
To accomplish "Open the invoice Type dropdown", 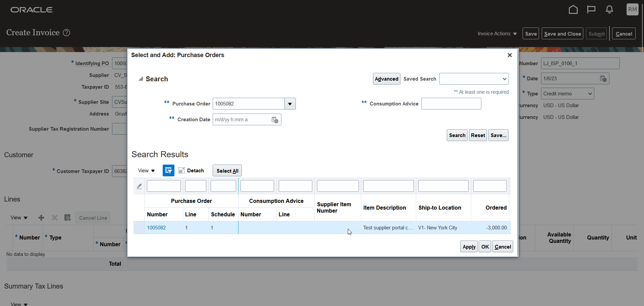I will pos(568,94).
